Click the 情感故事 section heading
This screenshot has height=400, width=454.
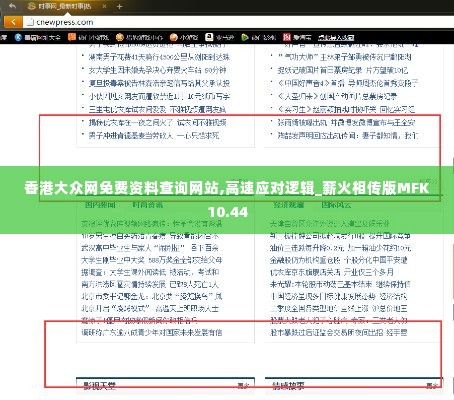[x=288, y=386]
